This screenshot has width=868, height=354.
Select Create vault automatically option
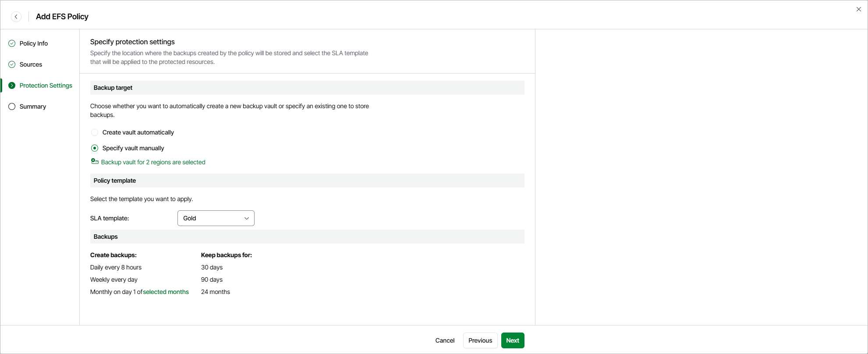tap(95, 132)
